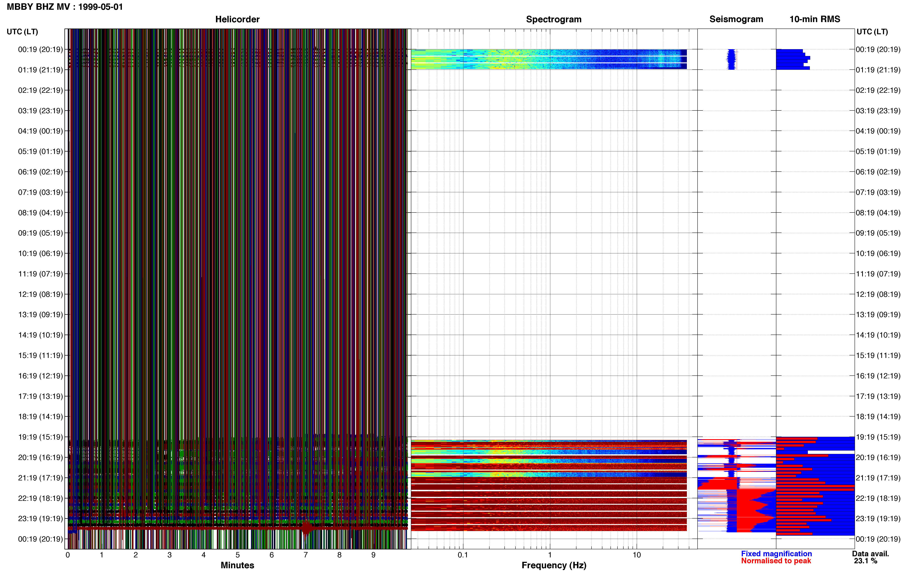
Task: Click left axis time '04:19 (00:19)'
Action: (41, 131)
